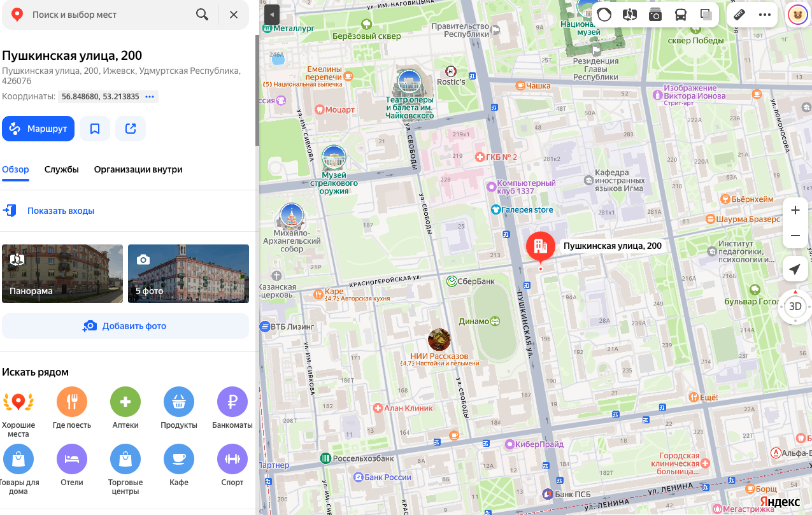This screenshot has width=812, height=515.
Task: Save place with the bookmark icon
Action: tap(95, 129)
